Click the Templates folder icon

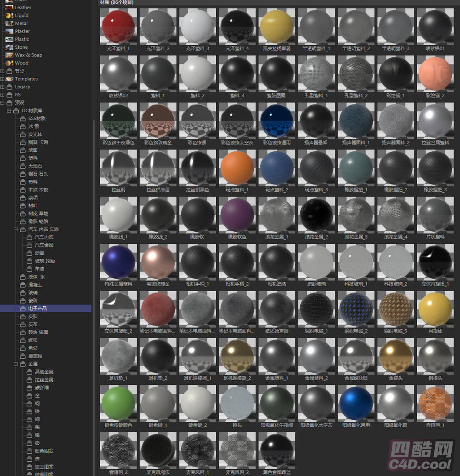(x=9, y=79)
